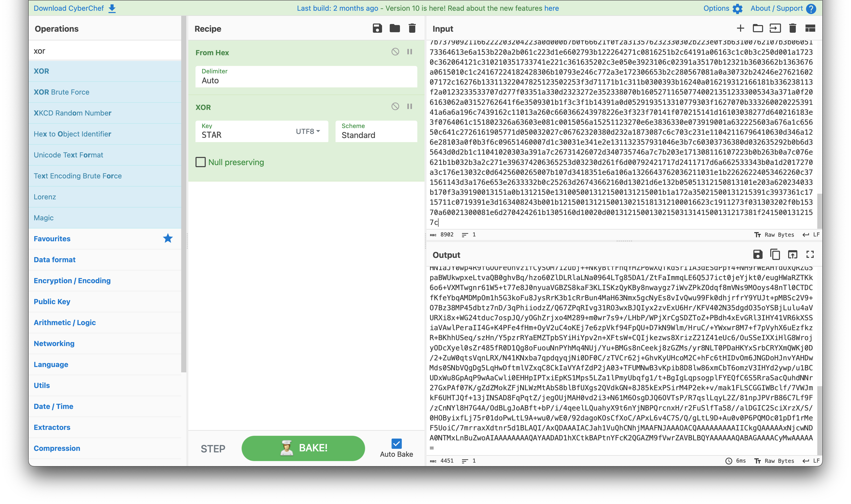851x504 pixels.
Task: Open the UTF8 key format dropdown
Action: coord(308,131)
